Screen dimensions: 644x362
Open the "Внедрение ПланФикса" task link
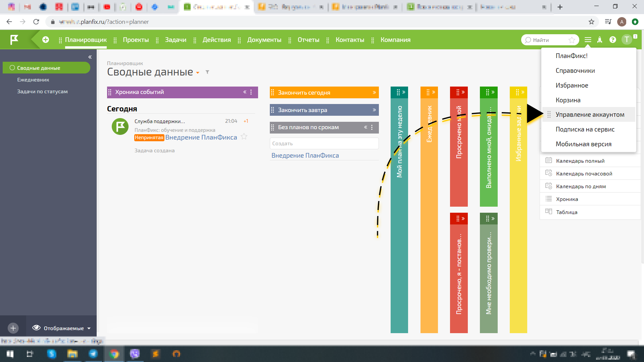point(305,155)
